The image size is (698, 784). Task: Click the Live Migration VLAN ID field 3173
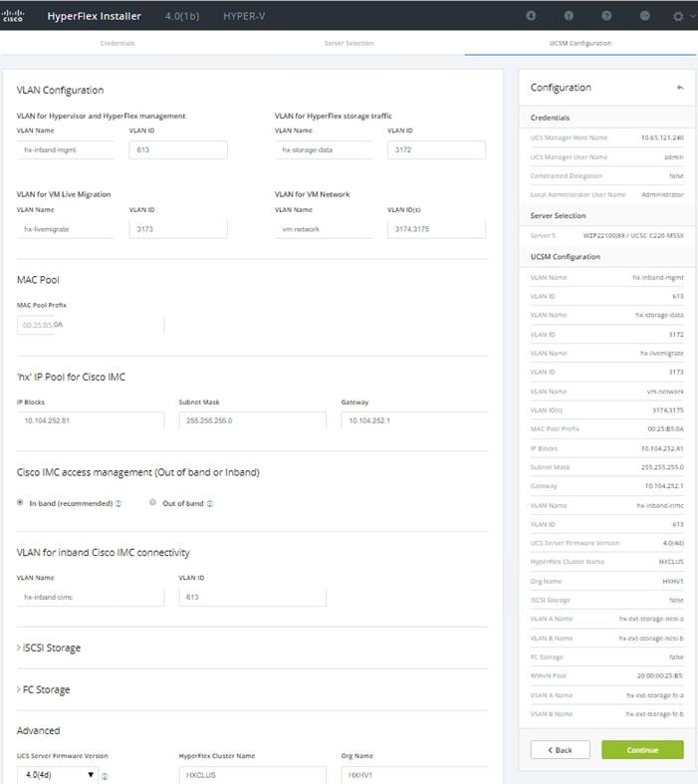(x=178, y=229)
